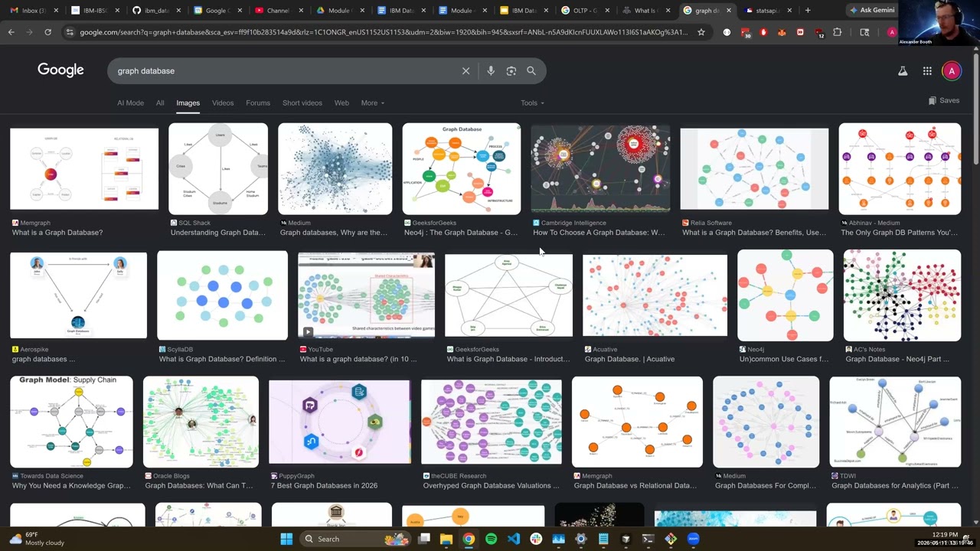Open the Tools dropdown

click(x=532, y=103)
